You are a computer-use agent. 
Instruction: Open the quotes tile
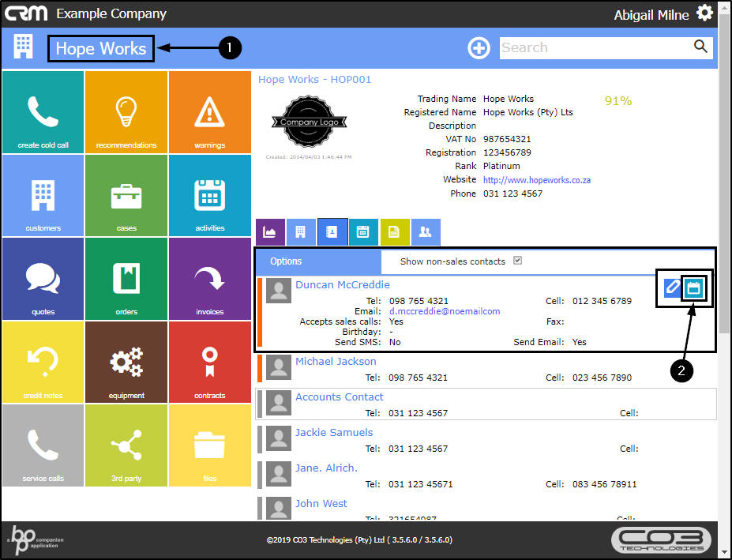coord(43,279)
